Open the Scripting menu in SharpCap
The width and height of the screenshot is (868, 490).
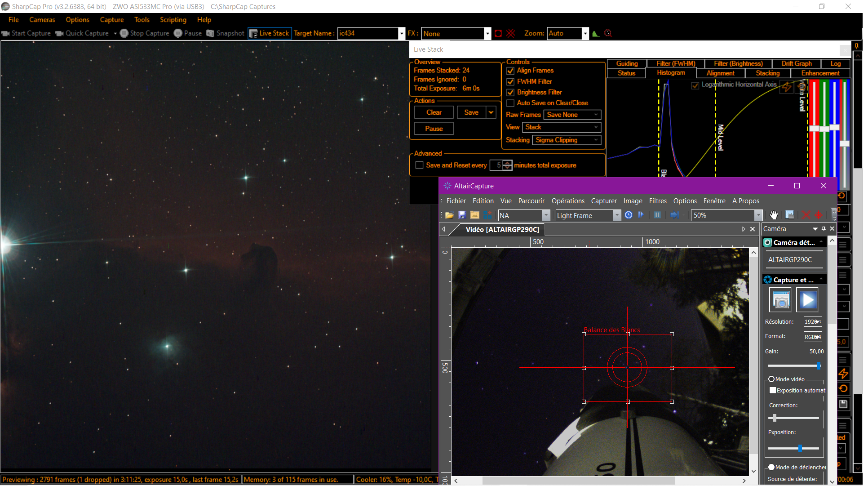coord(173,20)
